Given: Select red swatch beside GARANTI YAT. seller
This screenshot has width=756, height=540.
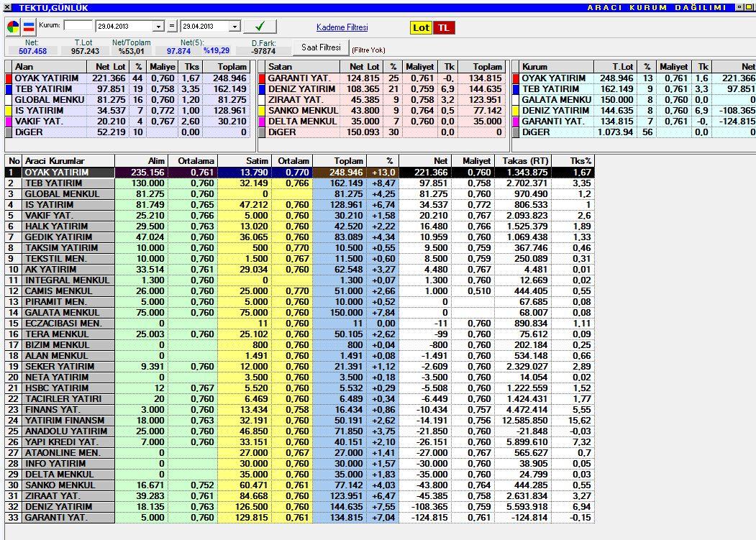Looking at the screenshot, I should click(262, 78).
